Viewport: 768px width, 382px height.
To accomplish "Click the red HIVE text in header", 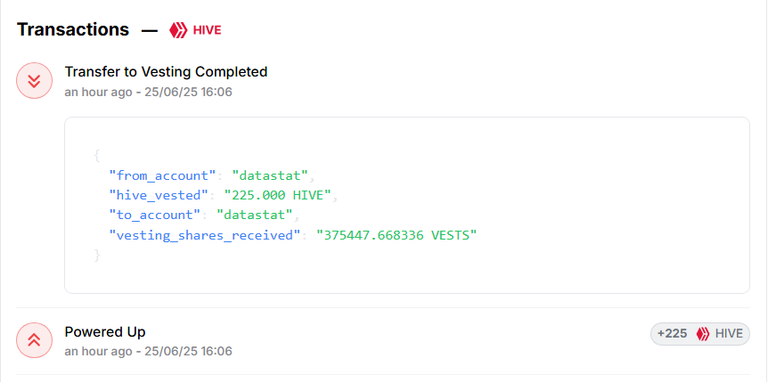I will click(x=207, y=30).
